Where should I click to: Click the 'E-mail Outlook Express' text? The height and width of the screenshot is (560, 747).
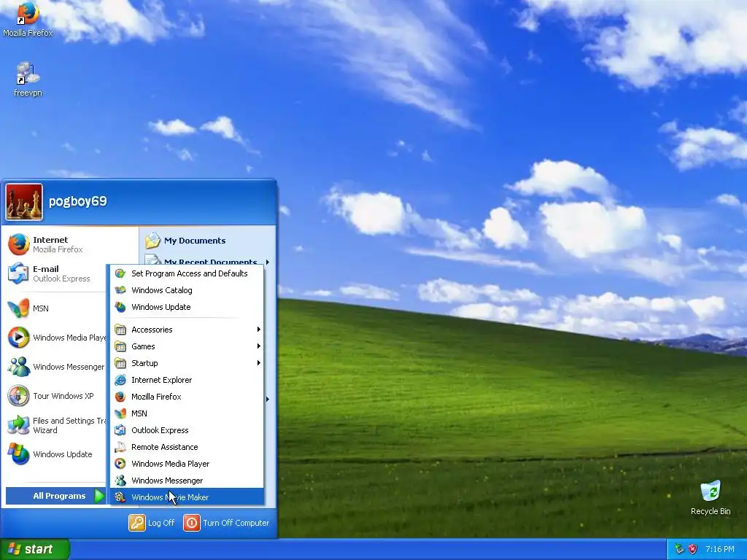(x=61, y=273)
